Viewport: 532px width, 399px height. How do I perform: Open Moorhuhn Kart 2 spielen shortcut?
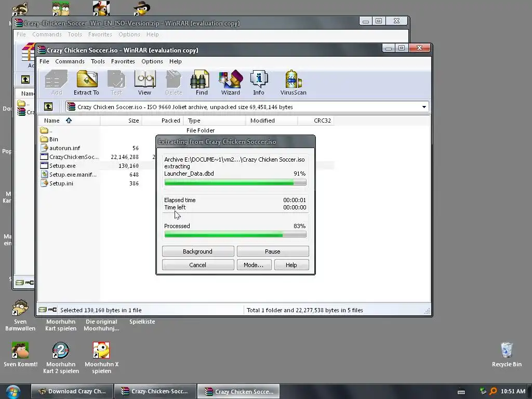click(x=61, y=358)
